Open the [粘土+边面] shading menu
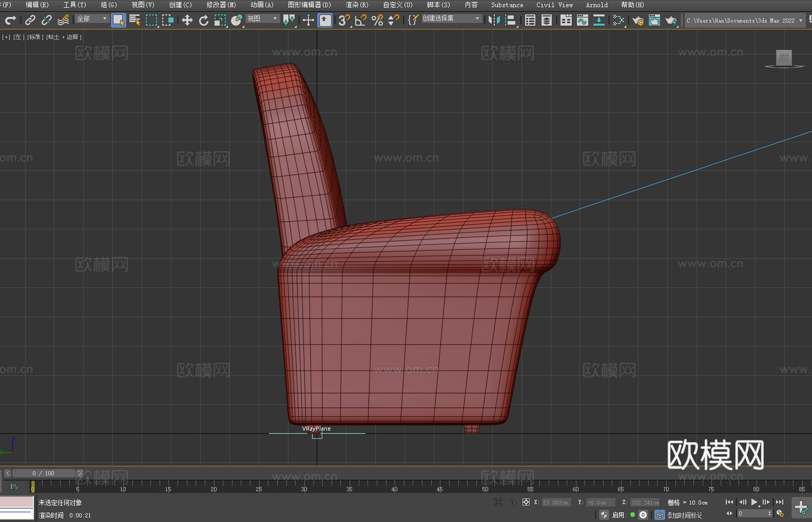 coord(64,37)
